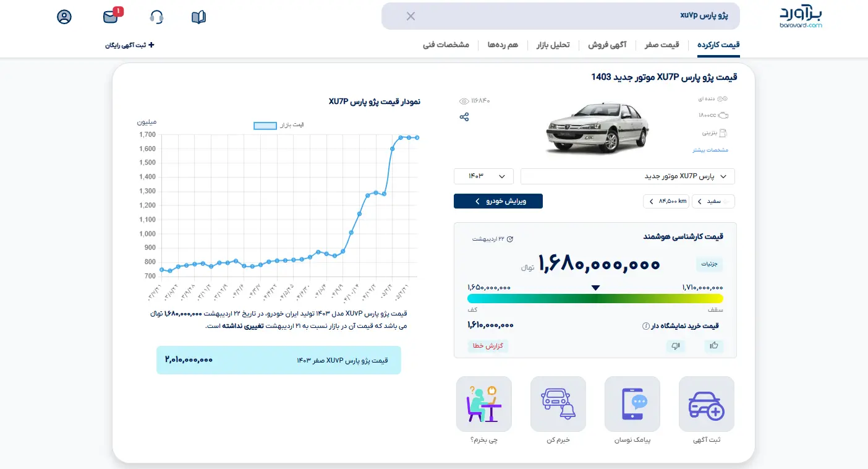Click قیمت پژو پارس XU7P صفر ۱۴۰۳ banner
Viewport: 868px width, 469px height.
pyautogui.click(x=279, y=360)
